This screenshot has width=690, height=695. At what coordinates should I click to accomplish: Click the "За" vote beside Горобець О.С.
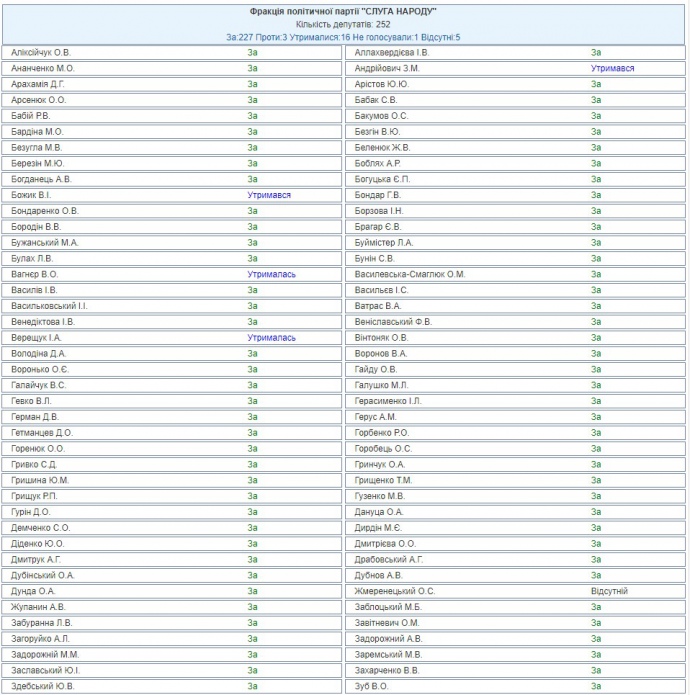[x=596, y=449]
